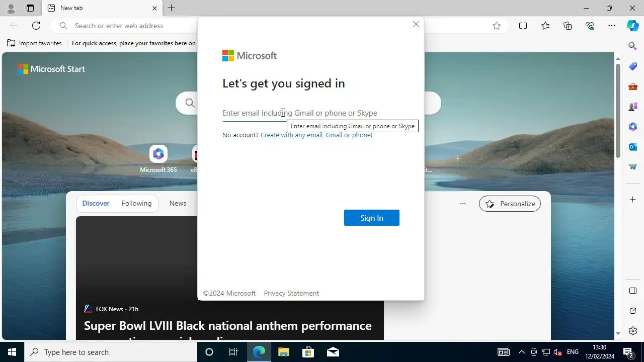This screenshot has height=362, width=644.
Task: Click the Personalize button
Action: (510, 204)
